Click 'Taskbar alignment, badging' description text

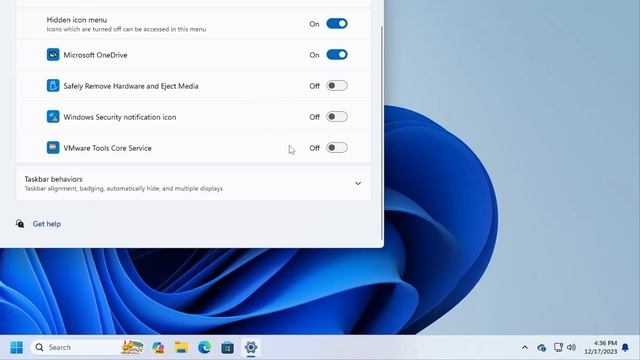124,189
